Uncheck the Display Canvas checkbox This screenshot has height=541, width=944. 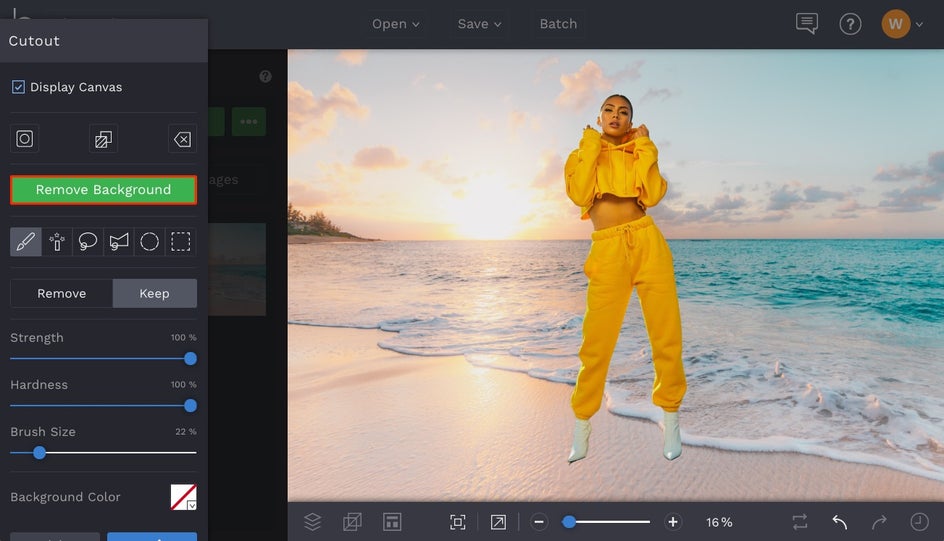[x=19, y=87]
